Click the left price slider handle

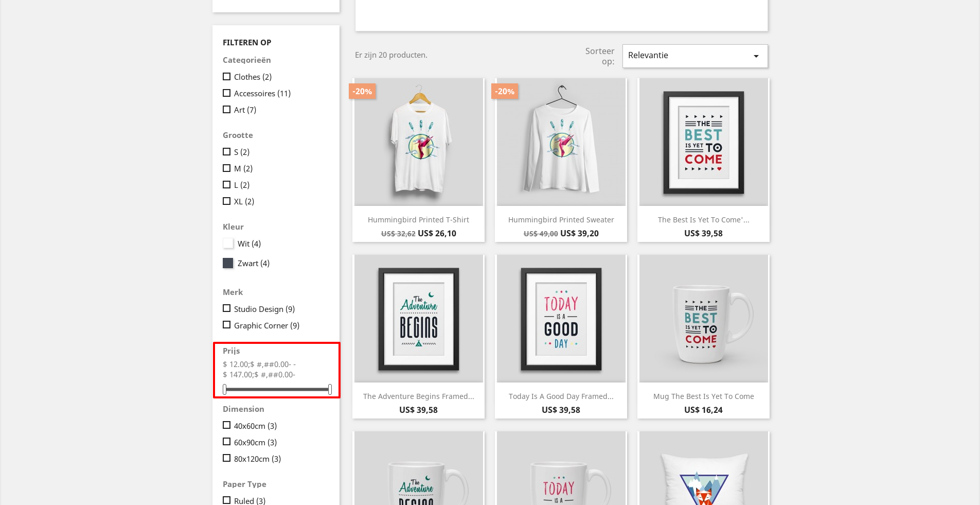(225, 390)
